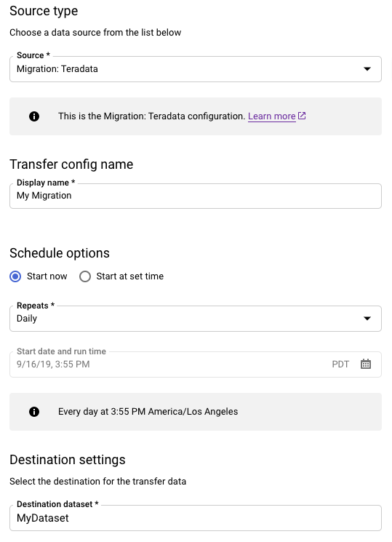Click the info icon beside Teradata configuration message

pyautogui.click(x=34, y=116)
